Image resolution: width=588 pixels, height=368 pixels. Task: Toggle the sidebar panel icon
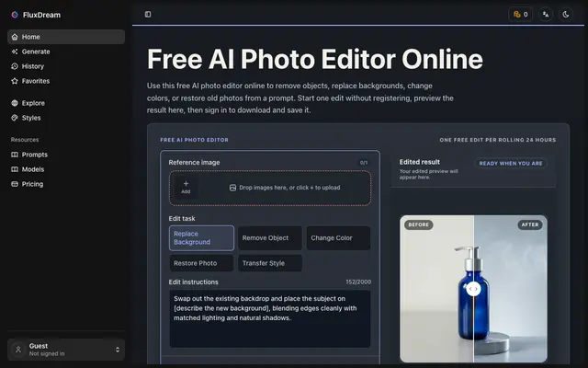coord(148,15)
